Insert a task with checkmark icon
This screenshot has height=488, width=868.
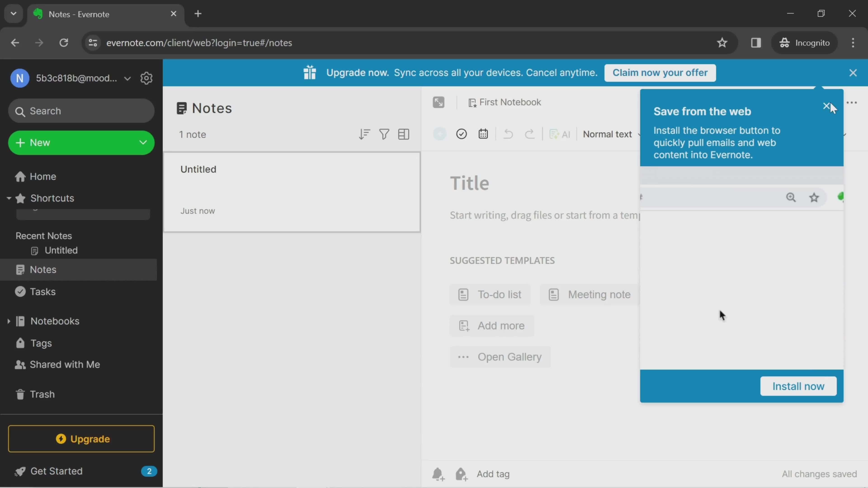(461, 134)
